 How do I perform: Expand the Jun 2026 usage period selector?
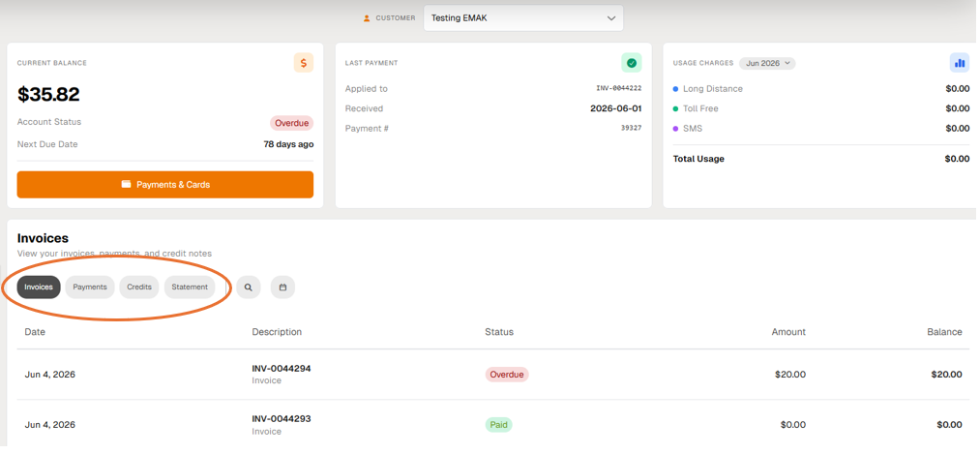tap(767, 63)
